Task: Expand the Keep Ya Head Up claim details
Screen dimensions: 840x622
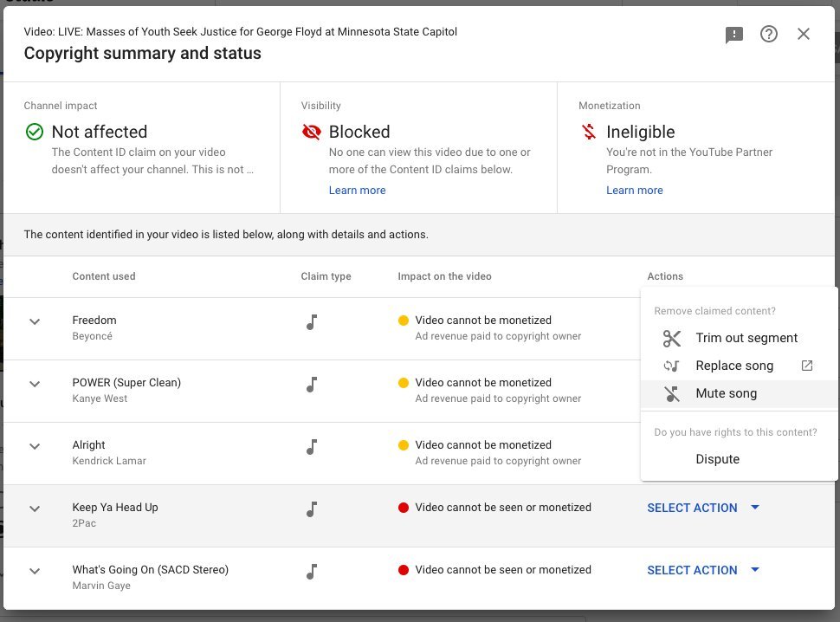Action: tap(35, 509)
